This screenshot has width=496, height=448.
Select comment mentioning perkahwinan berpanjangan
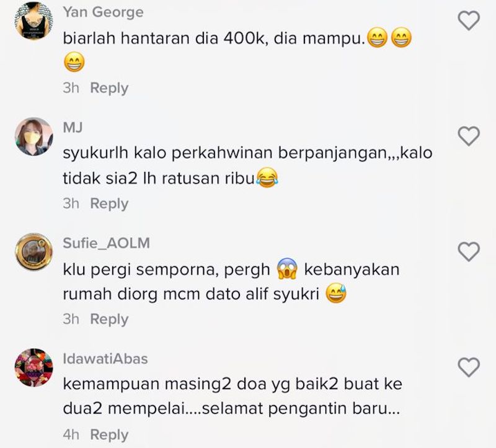coord(247,166)
